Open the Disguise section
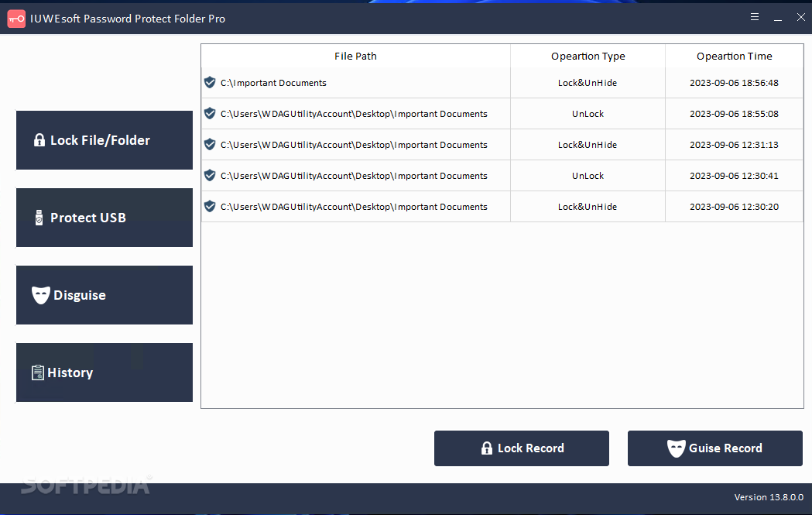 pos(104,295)
